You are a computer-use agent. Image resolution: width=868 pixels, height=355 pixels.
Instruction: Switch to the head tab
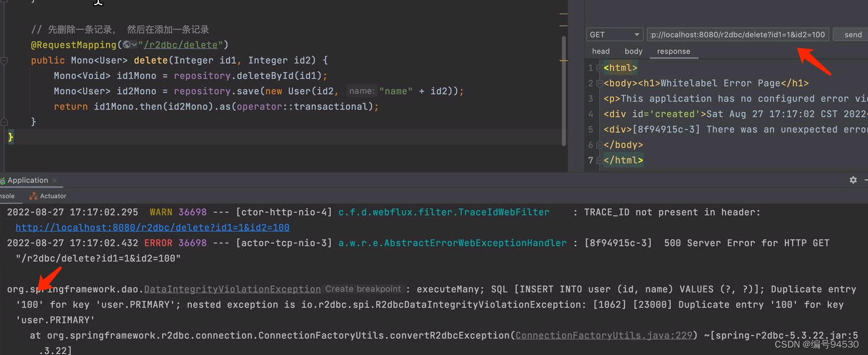(601, 51)
